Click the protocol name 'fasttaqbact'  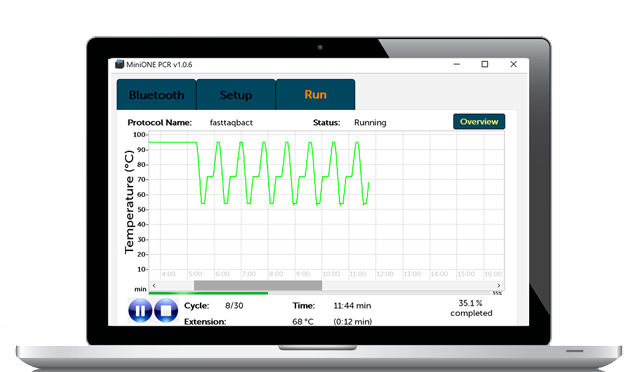(x=231, y=122)
